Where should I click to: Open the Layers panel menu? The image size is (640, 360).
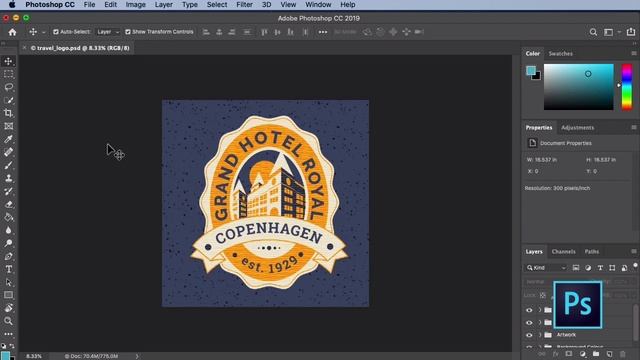(634, 251)
